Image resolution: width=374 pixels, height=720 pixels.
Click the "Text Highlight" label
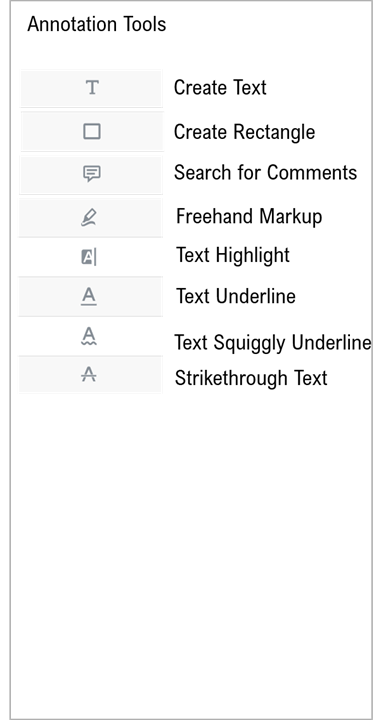coord(233,255)
